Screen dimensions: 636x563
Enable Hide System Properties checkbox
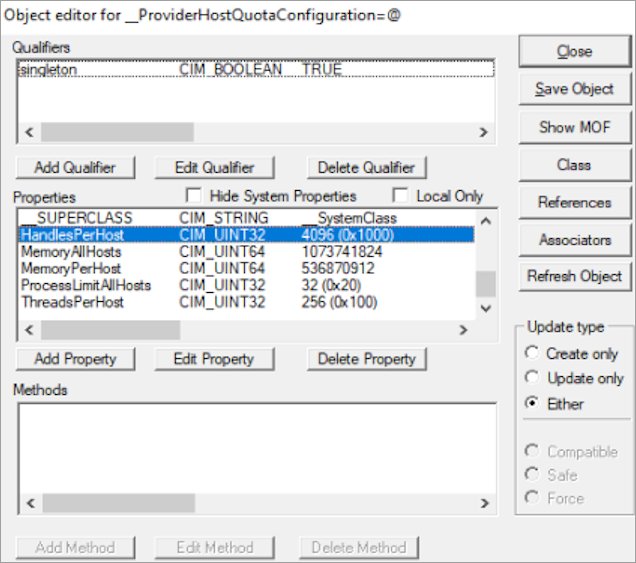[193, 195]
